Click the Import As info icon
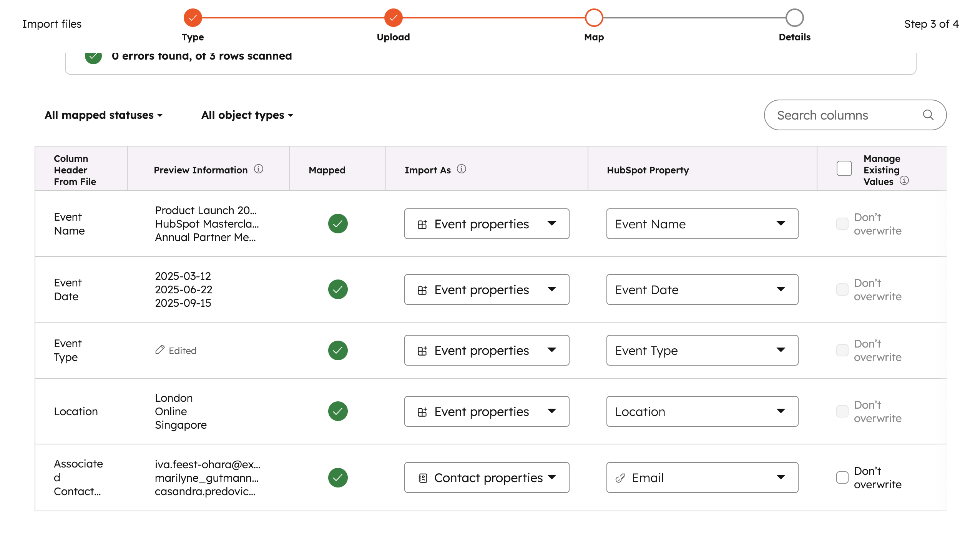The width and height of the screenshot is (980, 539). (461, 169)
